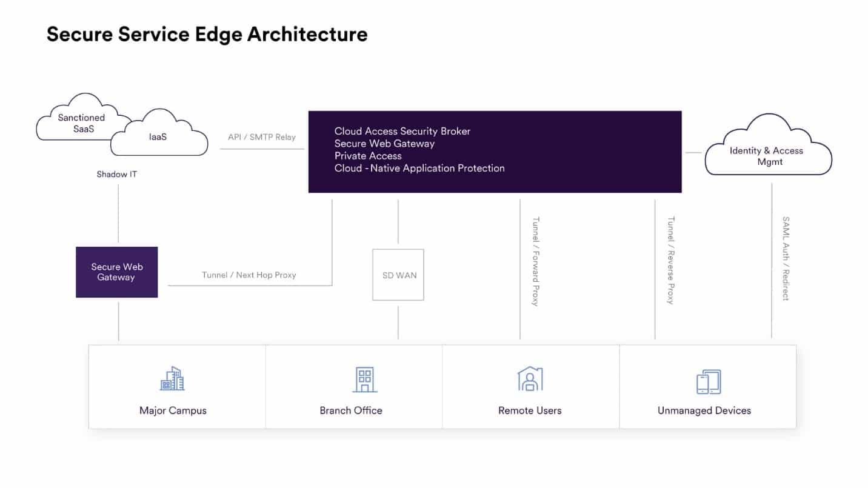Image resolution: width=868 pixels, height=488 pixels.
Task: Click the Major Campus buildings icon
Action: (x=172, y=379)
